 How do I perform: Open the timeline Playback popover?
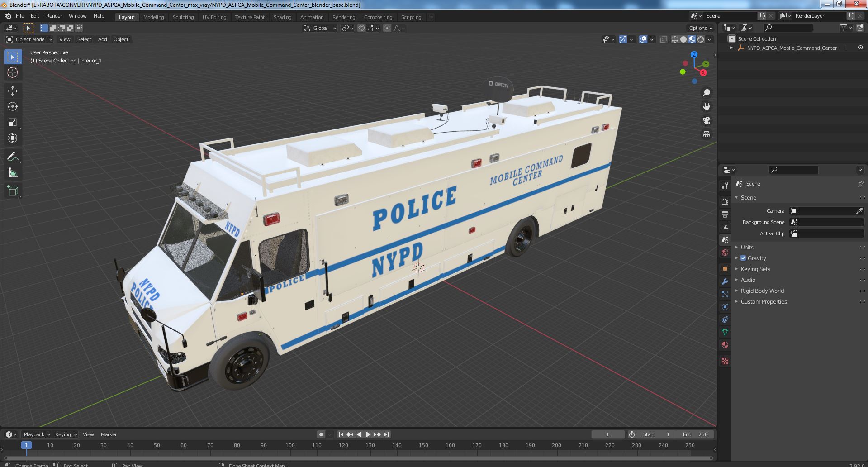point(37,434)
